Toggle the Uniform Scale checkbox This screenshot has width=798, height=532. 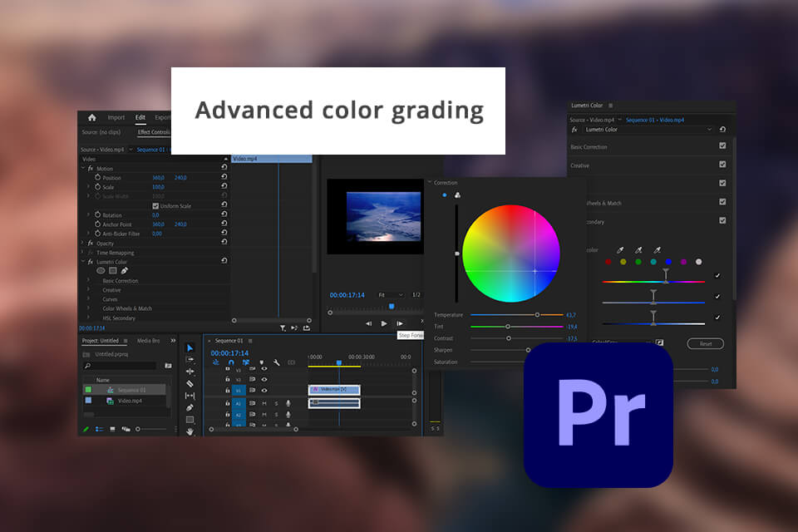(x=155, y=205)
